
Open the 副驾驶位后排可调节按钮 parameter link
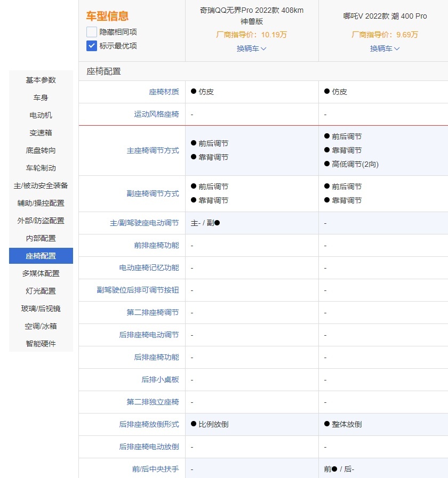click(x=138, y=290)
